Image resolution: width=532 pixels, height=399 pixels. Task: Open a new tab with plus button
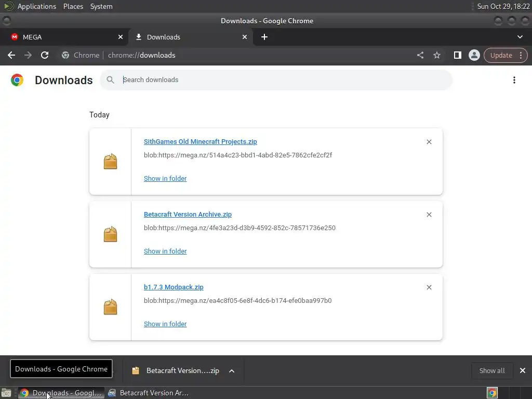264,37
